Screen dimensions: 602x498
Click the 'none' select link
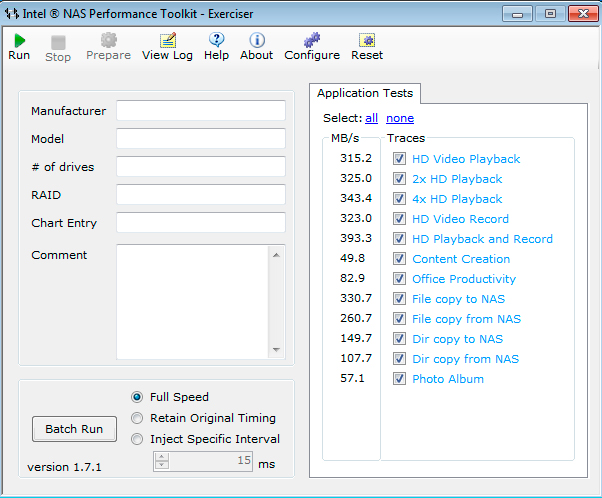tap(400, 118)
